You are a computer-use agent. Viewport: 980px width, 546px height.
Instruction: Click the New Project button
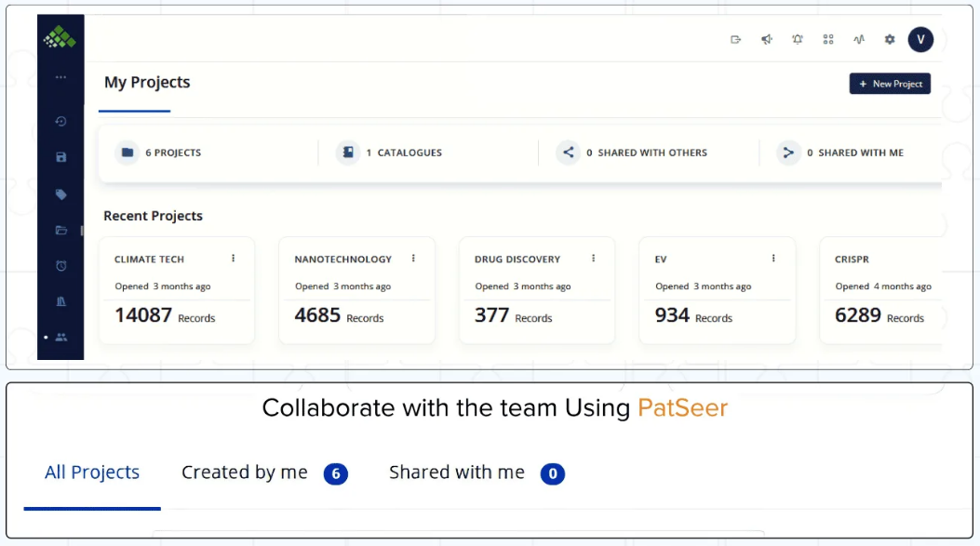pyautogui.click(x=890, y=84)
